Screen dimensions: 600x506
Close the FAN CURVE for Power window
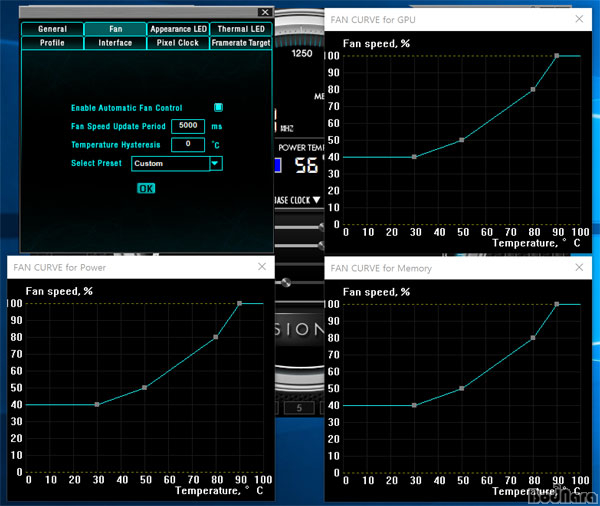[x=262, y=267]
